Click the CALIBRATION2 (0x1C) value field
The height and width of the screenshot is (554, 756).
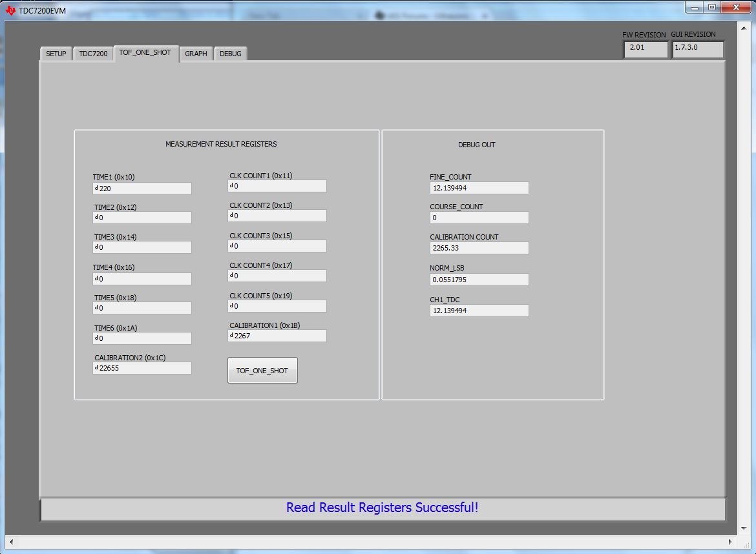tap(142, 368)
